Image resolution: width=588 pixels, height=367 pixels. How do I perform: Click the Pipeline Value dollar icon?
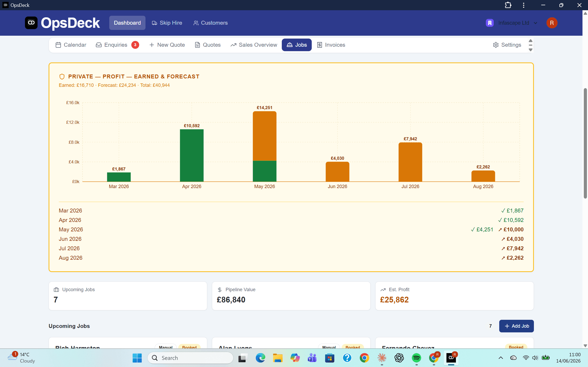(x=220, y=290)
